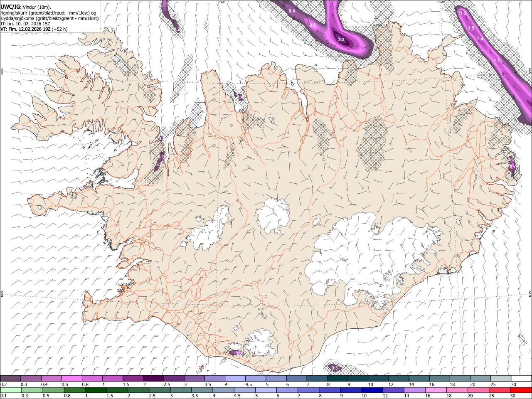Click the '0.4' label in the northern band
The width and height of the screenshot is (532, 399).
pyautogui.click(x=292, y=11)
